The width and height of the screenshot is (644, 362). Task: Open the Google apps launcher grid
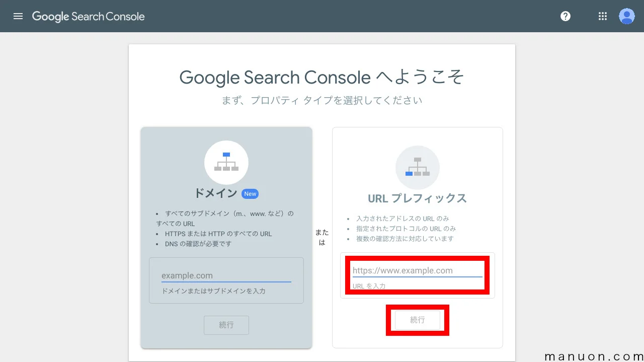point(602,16)
